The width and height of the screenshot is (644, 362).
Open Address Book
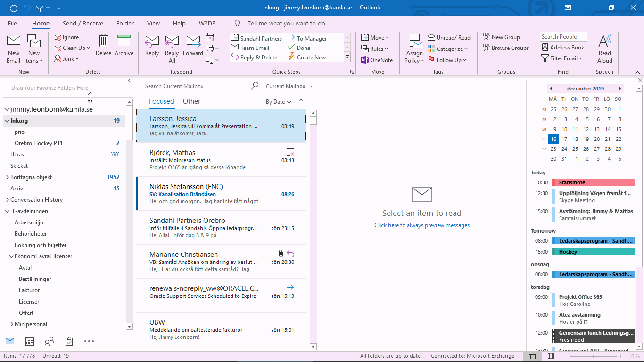pyautogui.click(x=563, y=47)
